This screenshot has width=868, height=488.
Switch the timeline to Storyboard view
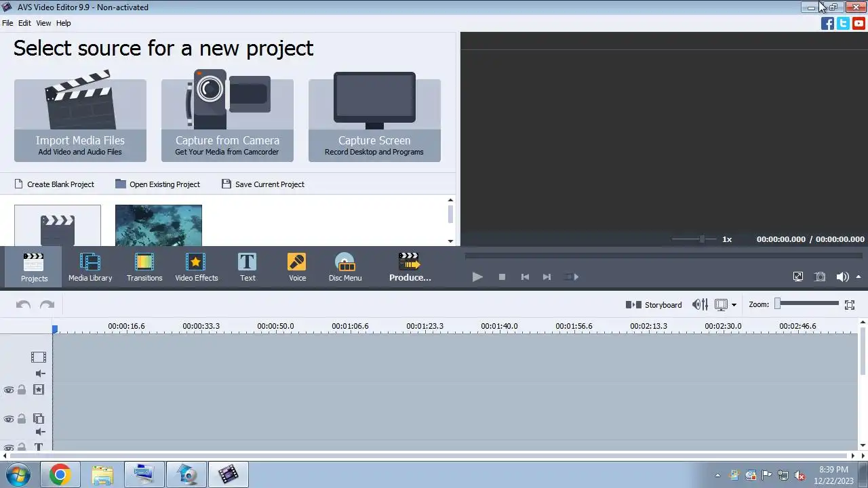coord(654,305)
